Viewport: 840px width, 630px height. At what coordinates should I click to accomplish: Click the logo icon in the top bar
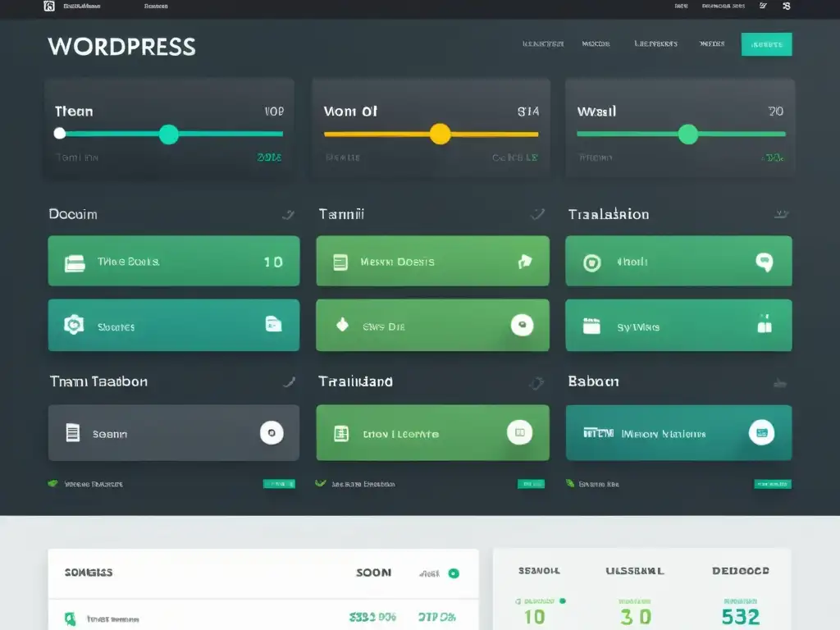click(48, 6)
